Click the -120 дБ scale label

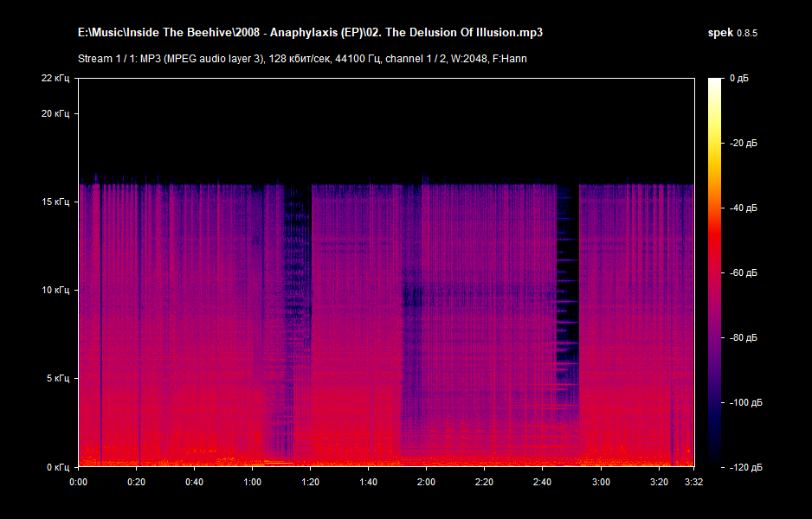pyautogui.click(x=744, y=467)
